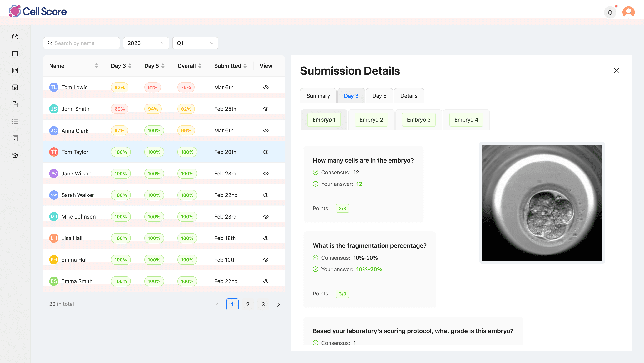View Tom Lewis's submission with eye icon
644x363 pixels.
pos(266,87)
